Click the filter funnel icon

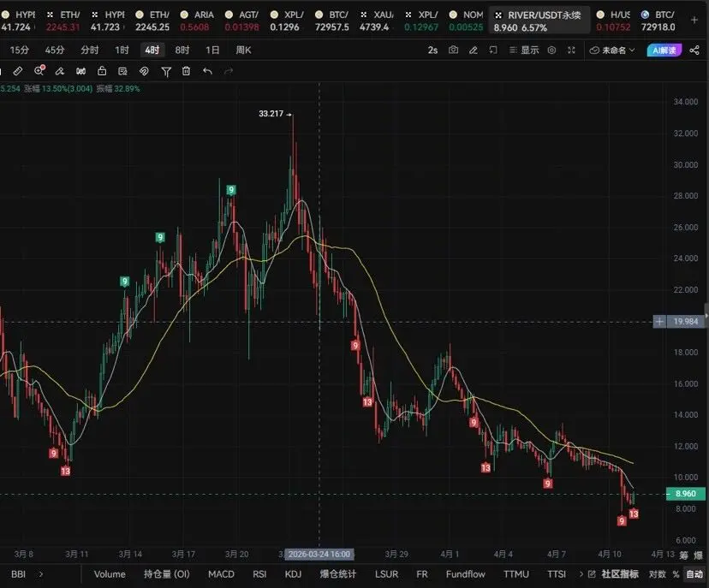point(166,71)
